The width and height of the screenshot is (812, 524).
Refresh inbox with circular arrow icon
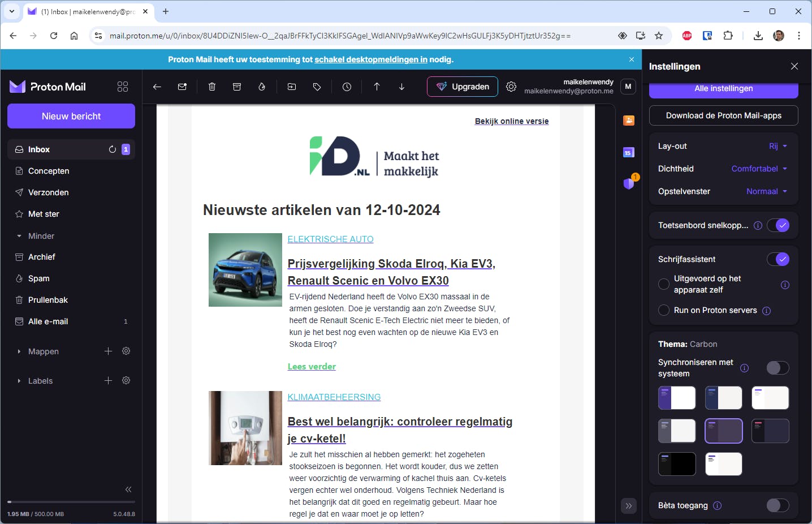click(x=113, y=149)
